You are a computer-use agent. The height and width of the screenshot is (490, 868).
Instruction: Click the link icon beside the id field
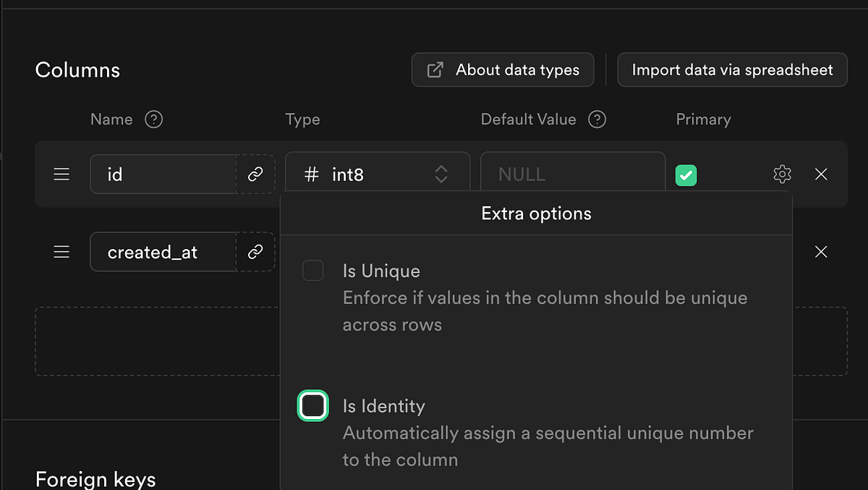[x=255, y=174]
